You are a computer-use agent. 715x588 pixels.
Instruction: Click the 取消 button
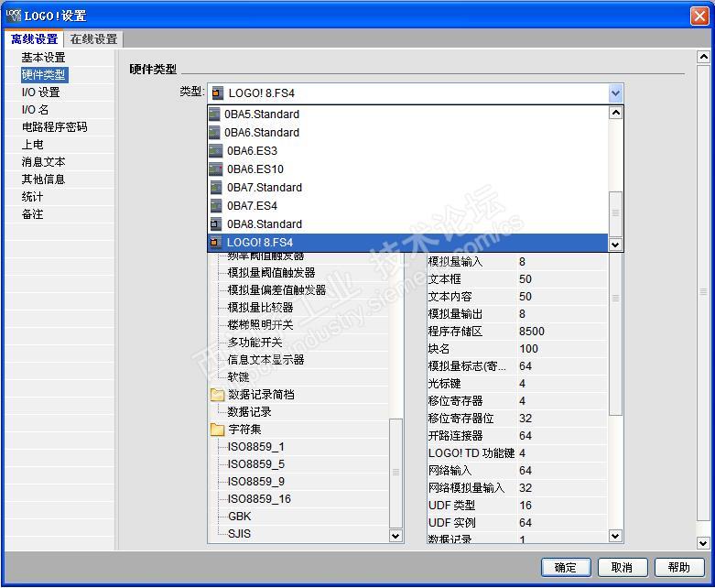pyautogui.click(x=623, y=568)
